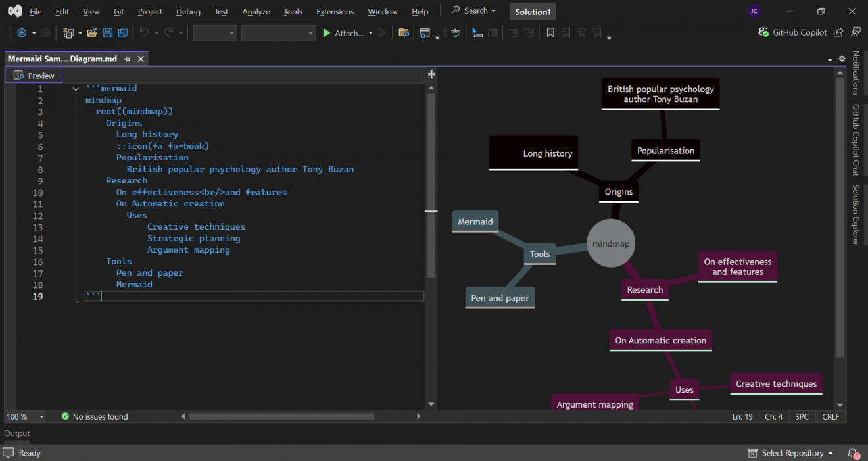Open the Undo history dropdown arrow
Screen dimensions: 868x461
click(x=157, y=33)
